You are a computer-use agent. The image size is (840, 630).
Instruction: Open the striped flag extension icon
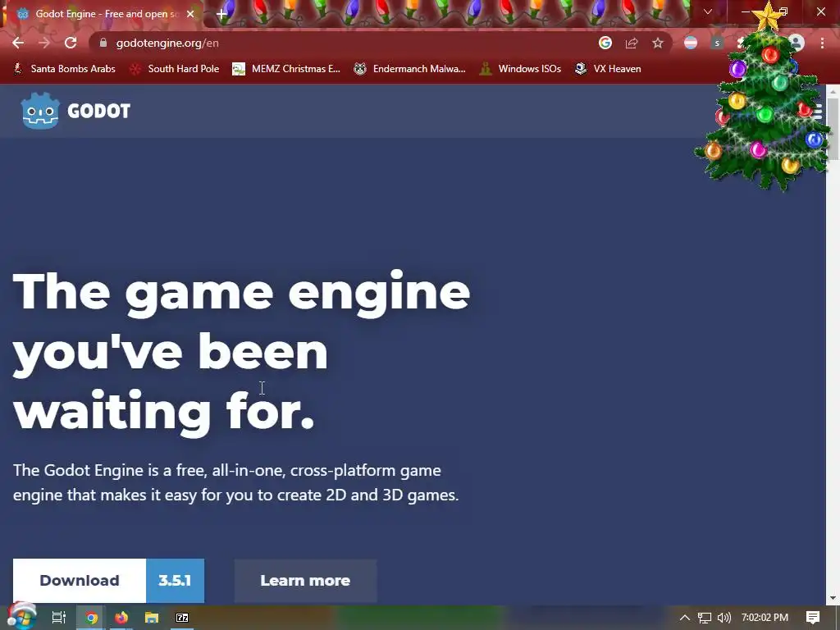[691, 43]
